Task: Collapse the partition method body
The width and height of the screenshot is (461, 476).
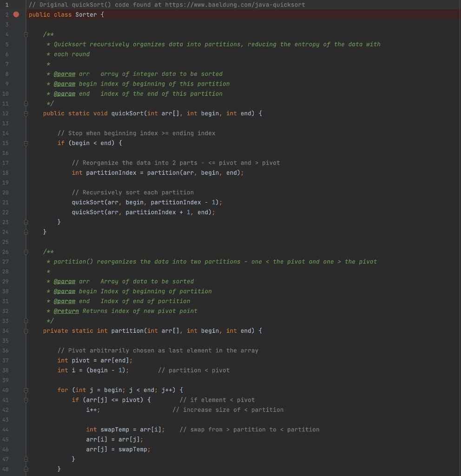Action: pos(26,331)
